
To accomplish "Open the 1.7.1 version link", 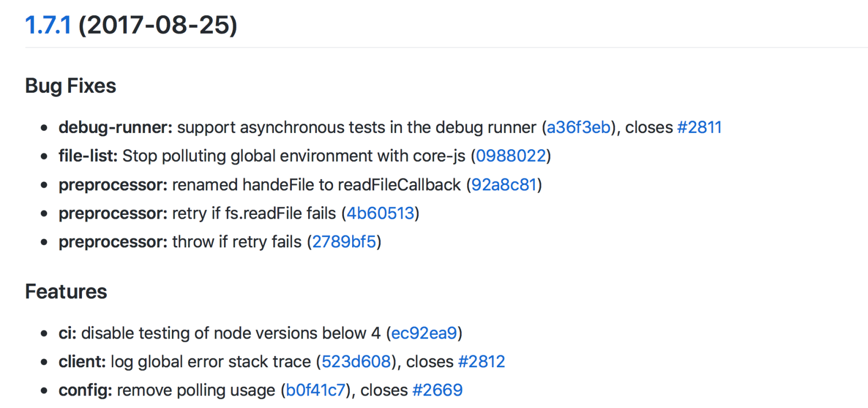I will [48, 25].
